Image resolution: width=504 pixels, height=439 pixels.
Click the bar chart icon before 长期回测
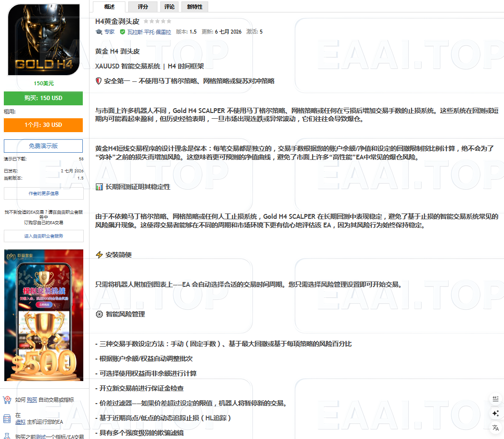100,187
